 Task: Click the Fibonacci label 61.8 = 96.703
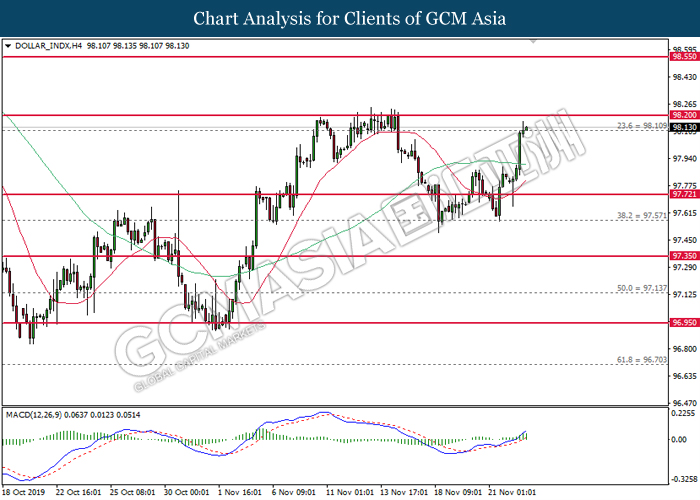point(642,359)
